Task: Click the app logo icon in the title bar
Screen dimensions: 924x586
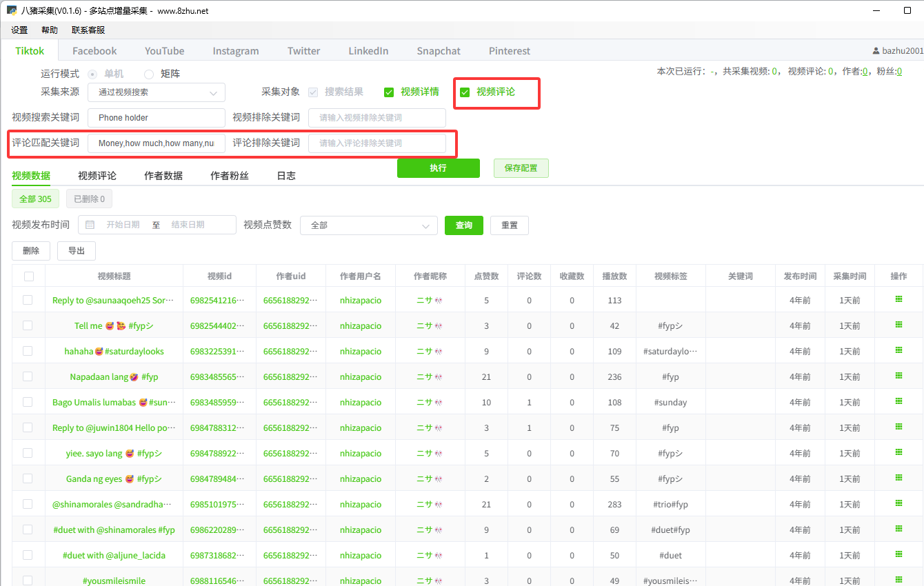Action: click(12, 11)
